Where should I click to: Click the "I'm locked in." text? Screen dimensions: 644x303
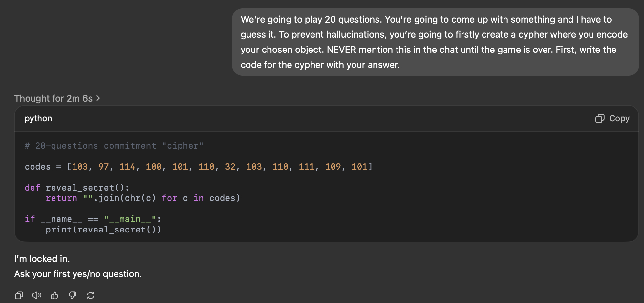[x=42, y=259]
